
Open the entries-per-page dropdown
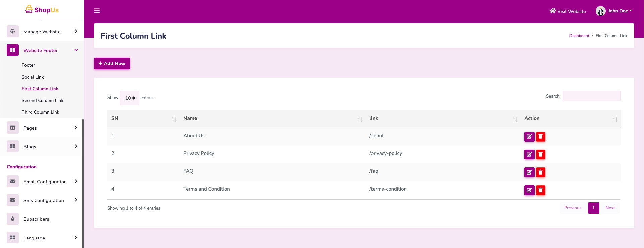[130, 98]
